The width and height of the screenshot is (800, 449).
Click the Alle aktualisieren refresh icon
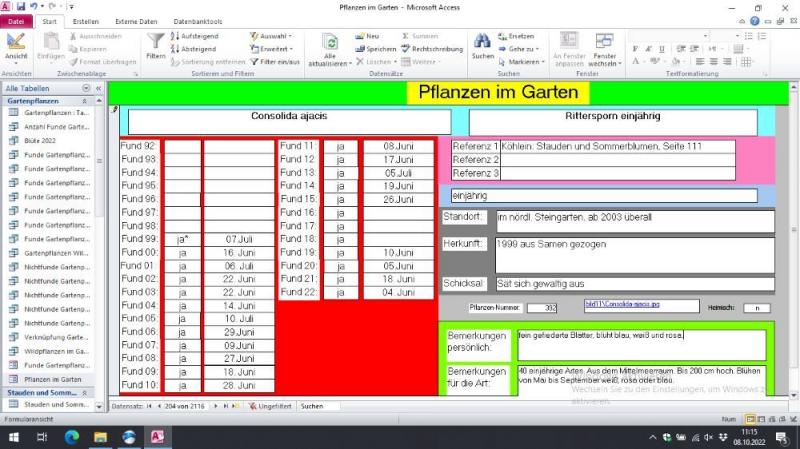coord(330,44)
